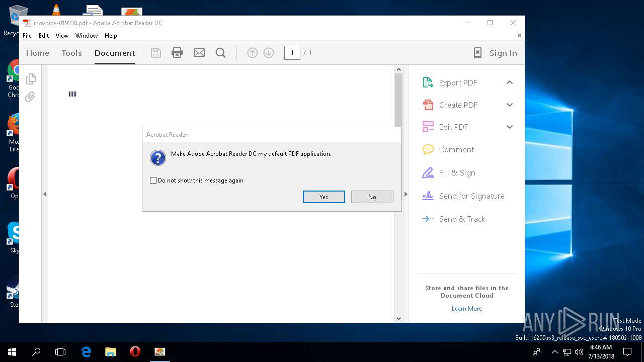Collapse the left navigation pane arrow

[45, 194]
